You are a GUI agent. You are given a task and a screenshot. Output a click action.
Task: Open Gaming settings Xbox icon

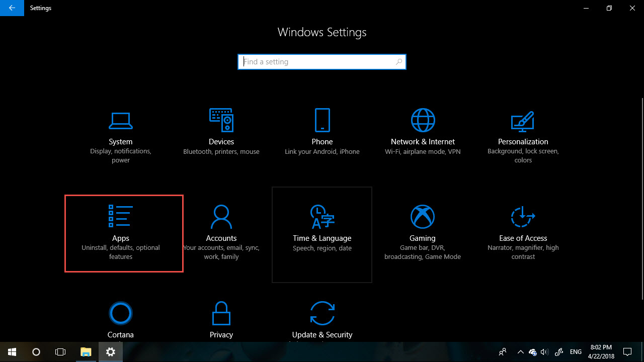423,217
